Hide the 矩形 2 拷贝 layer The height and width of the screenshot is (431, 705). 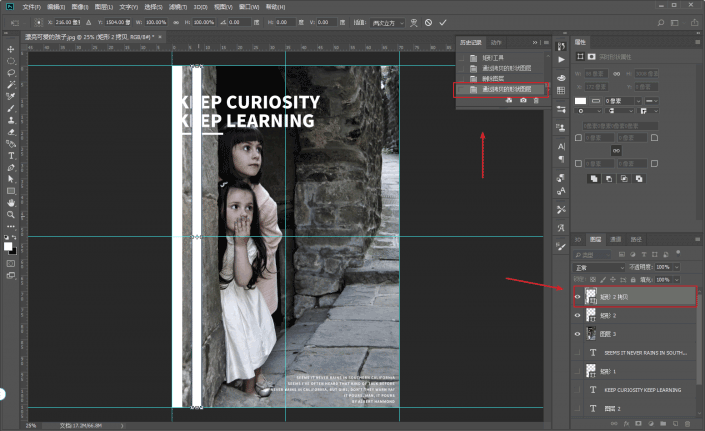pyautogui.click(x=578, y=297)
